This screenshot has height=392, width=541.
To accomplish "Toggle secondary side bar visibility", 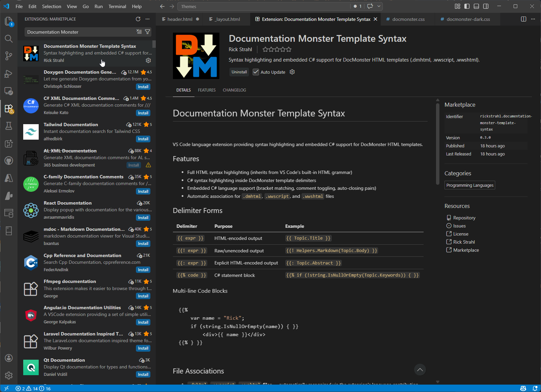I will pos(486,6).
